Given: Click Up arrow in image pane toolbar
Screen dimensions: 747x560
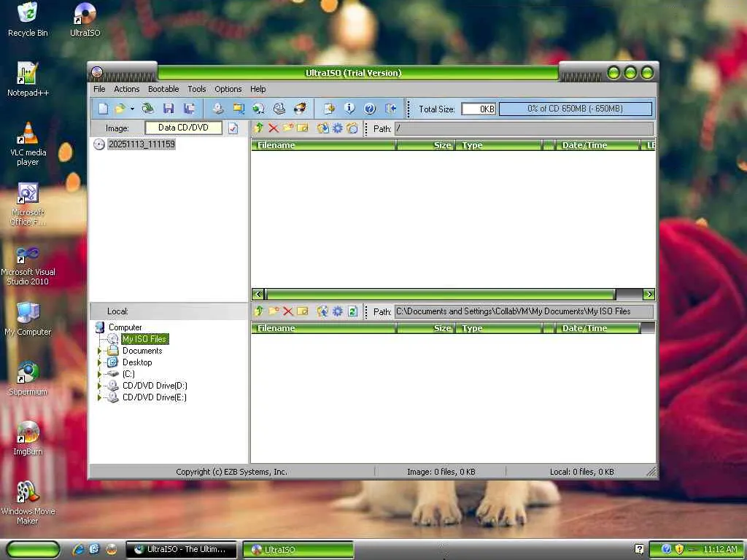Looking at the screenshot, I should click(x=259, y=128).
